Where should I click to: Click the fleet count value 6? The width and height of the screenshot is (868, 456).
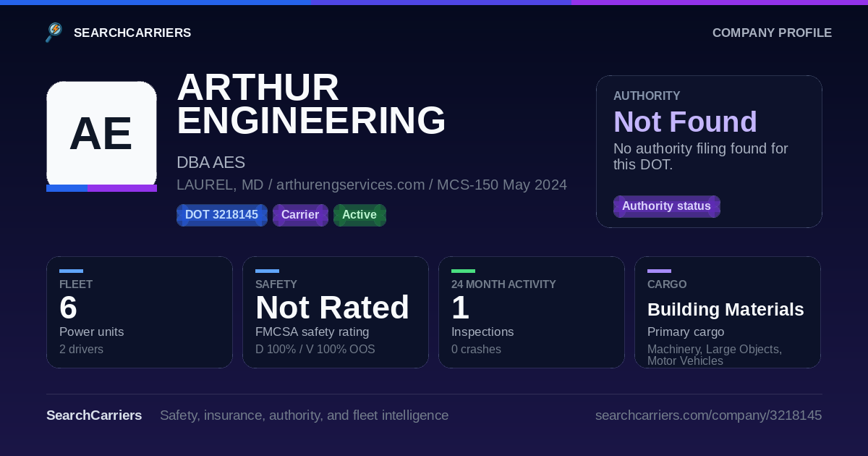(68, 308)
